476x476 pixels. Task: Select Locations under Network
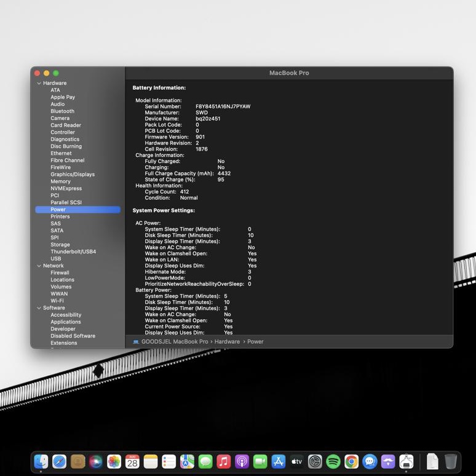tap(63, 280)
